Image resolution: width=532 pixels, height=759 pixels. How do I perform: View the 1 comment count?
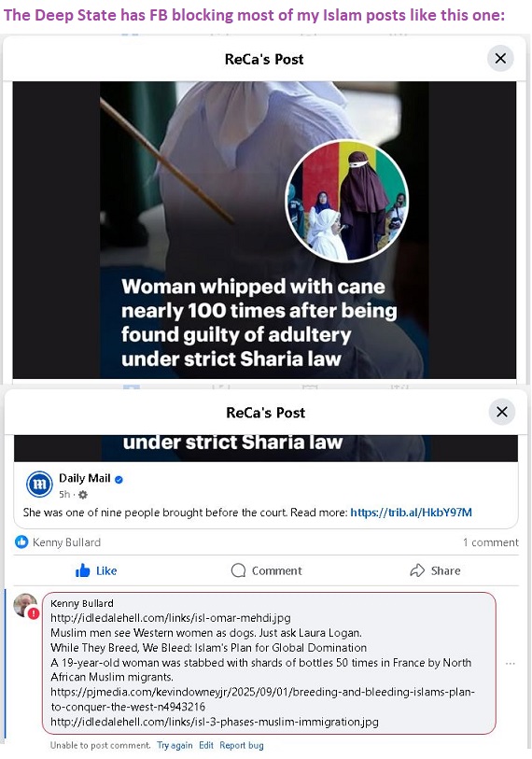coord(490,542)
